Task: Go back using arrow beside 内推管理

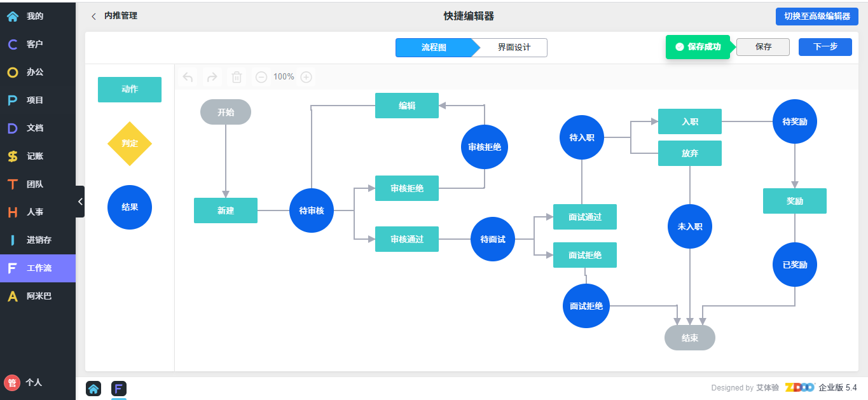Action: (x=94, y=16)
